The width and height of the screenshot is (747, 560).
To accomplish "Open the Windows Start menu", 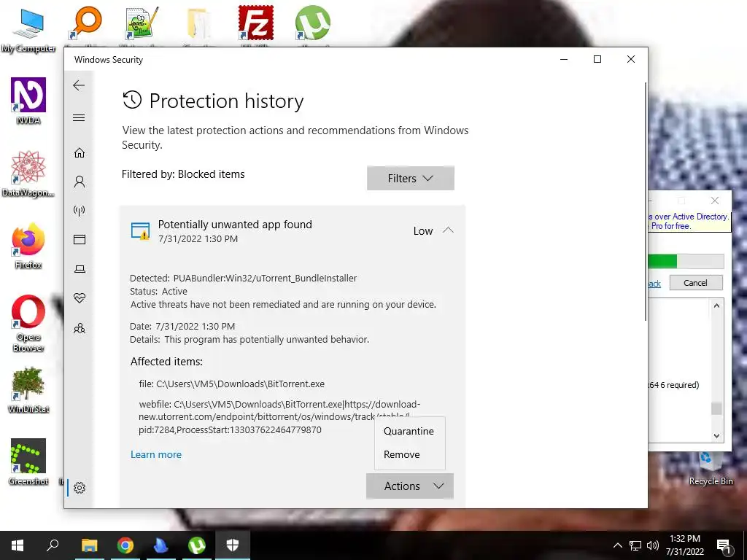I will [18, 545].
